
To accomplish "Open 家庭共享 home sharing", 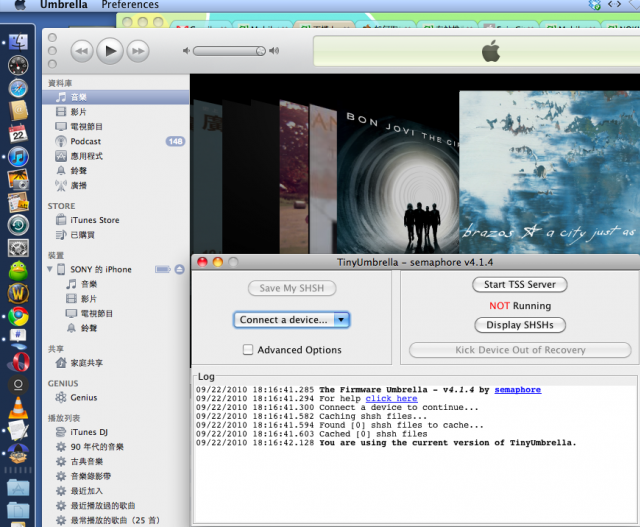I will pos(116,363).
